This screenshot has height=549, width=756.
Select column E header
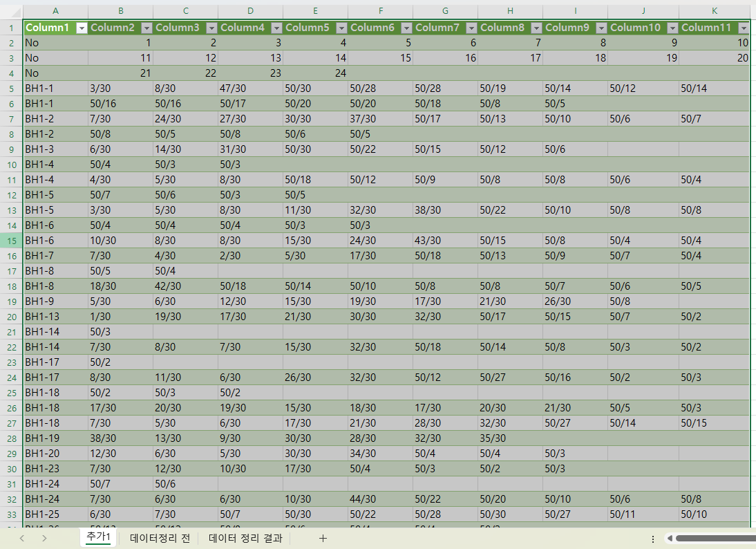tap(315, 11)
